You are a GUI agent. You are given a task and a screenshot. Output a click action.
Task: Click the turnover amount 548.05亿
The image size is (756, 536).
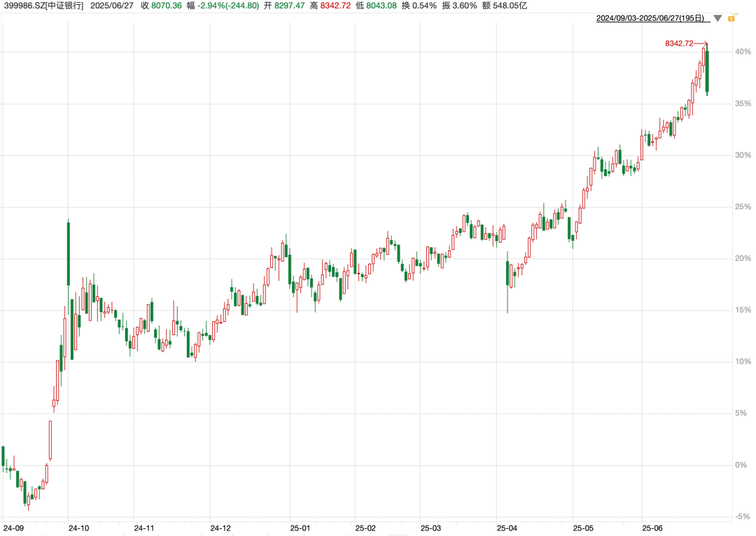click(x=510, y=6)
